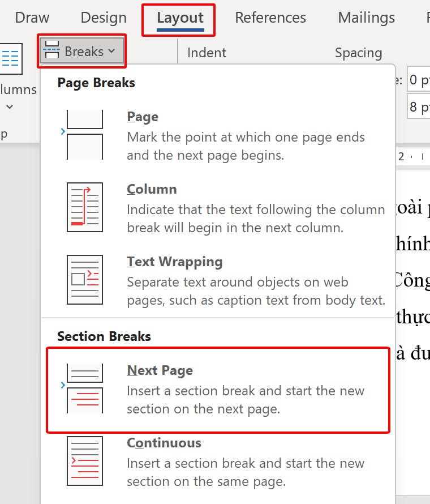Click the Text Wrapping break icon
430x504 pixels.
[85, 280]
